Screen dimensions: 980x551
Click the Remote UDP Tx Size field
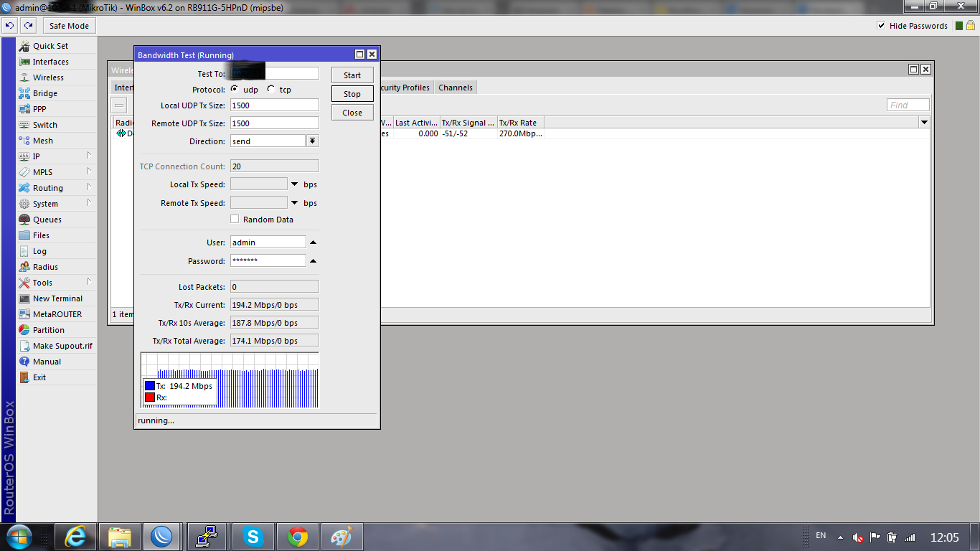click(x=275, y=123)
